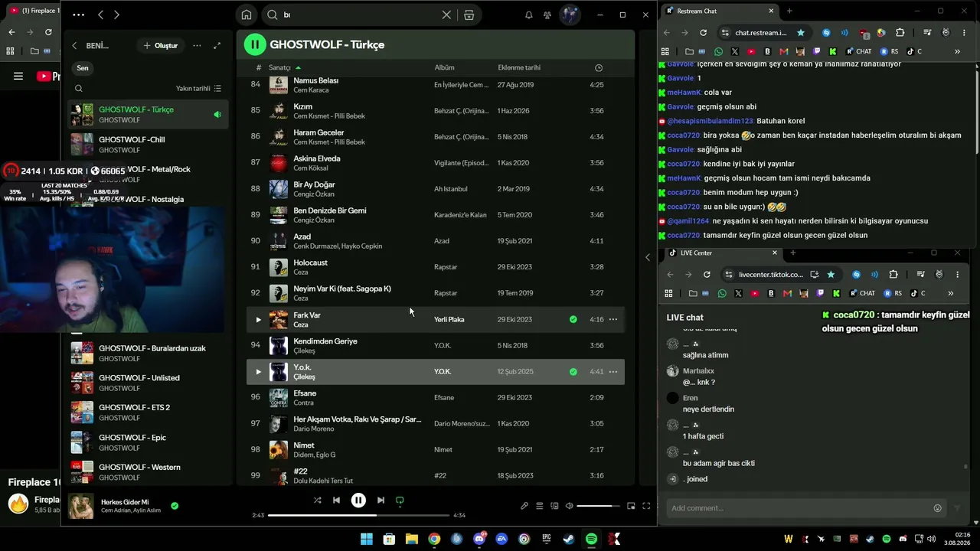Viewport: 980px width, 551px height.
Task: Toggle bookmark star for livecenter.tiktok page
Action: click(831, 275)
